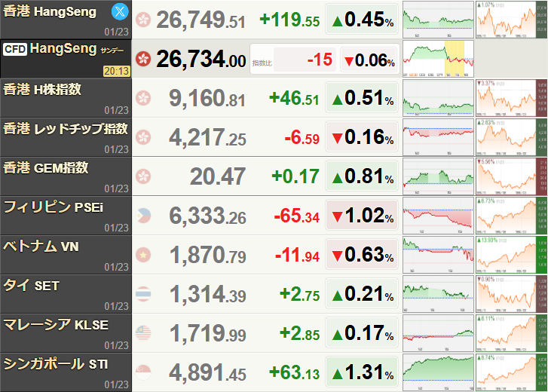Open シンガポール STI intraday chart thumbnail
Image resolution: width=548 pixels, height=392 pixels.
(438, 372)
